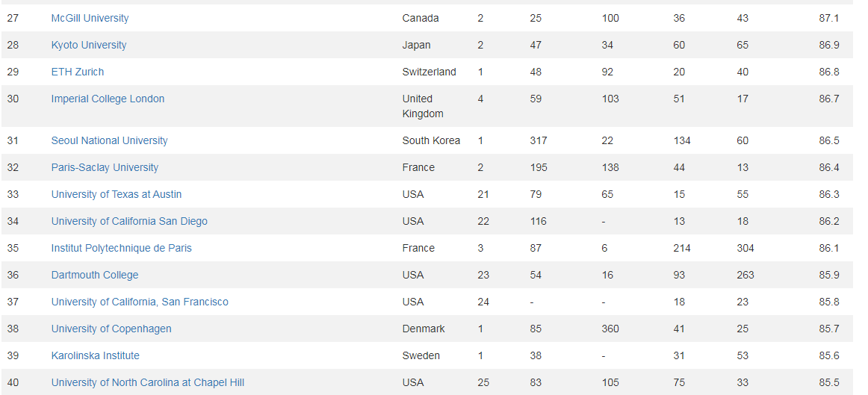This screenshot has width=868, height=395.
Task: Click the score 87.1 in McGill row
Action: [828, 18]
